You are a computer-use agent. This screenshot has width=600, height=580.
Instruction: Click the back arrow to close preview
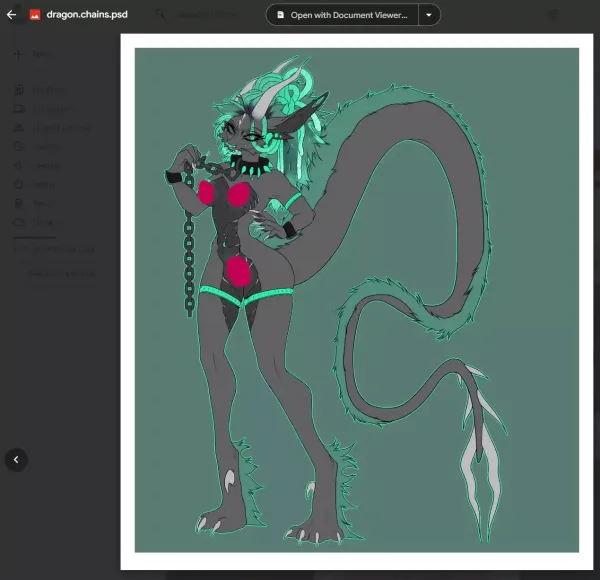tap(12, 15)
